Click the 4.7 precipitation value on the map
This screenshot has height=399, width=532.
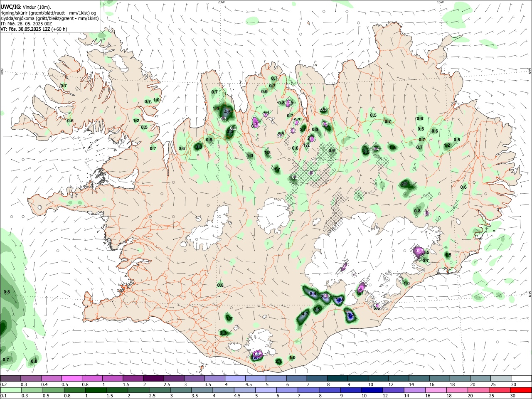[x=305, y=314]
